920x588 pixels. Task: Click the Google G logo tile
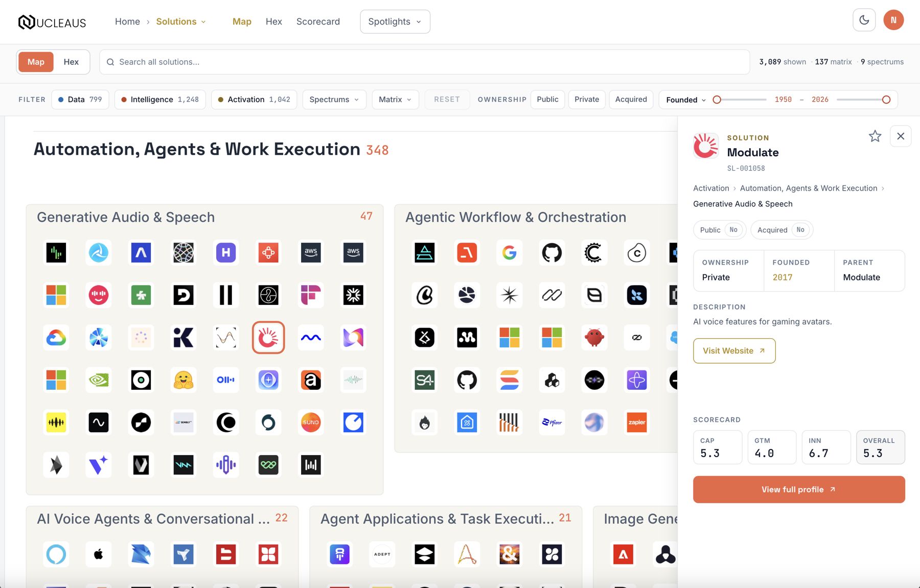510,252
